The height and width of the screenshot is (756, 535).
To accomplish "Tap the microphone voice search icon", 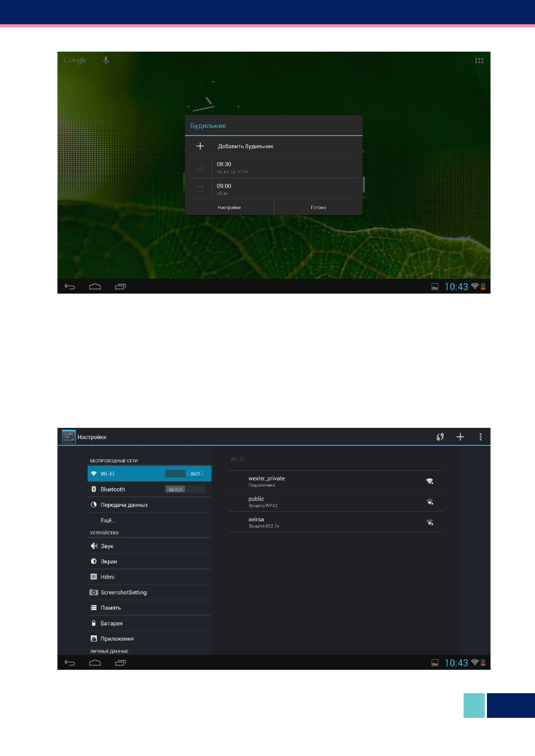I will pyautogui.click(x=106, y=61).
